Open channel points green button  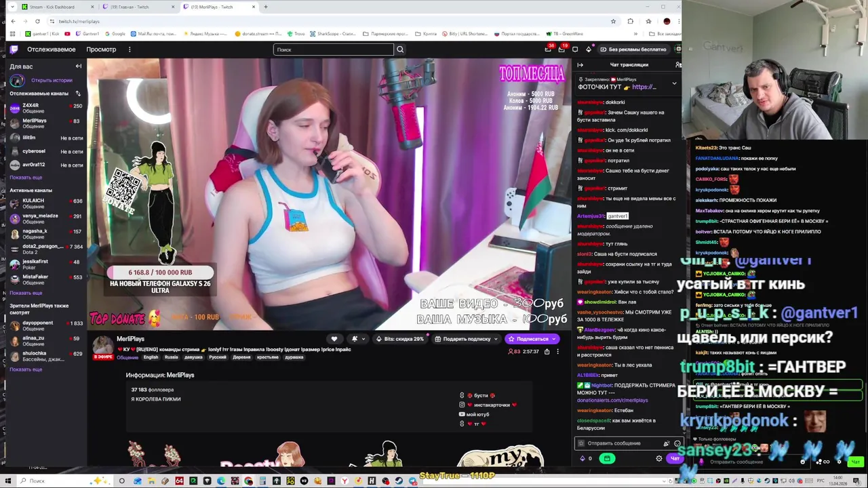606,459
